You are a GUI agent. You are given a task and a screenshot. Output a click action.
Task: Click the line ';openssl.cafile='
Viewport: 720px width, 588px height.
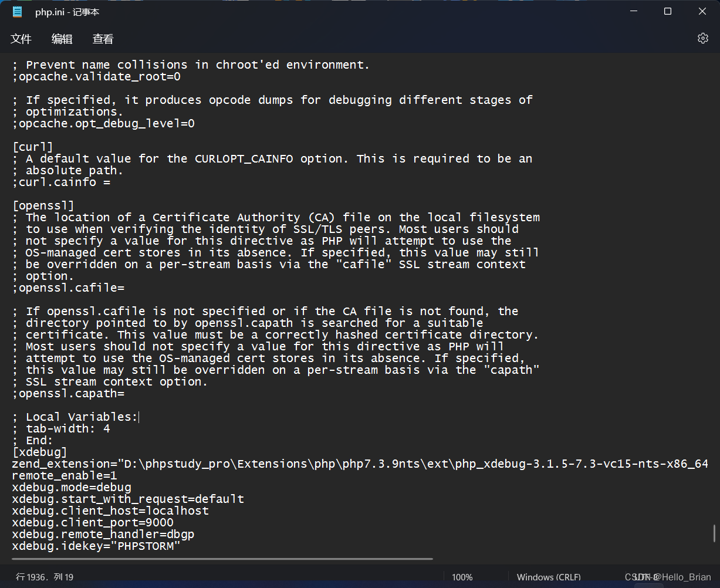68,288
